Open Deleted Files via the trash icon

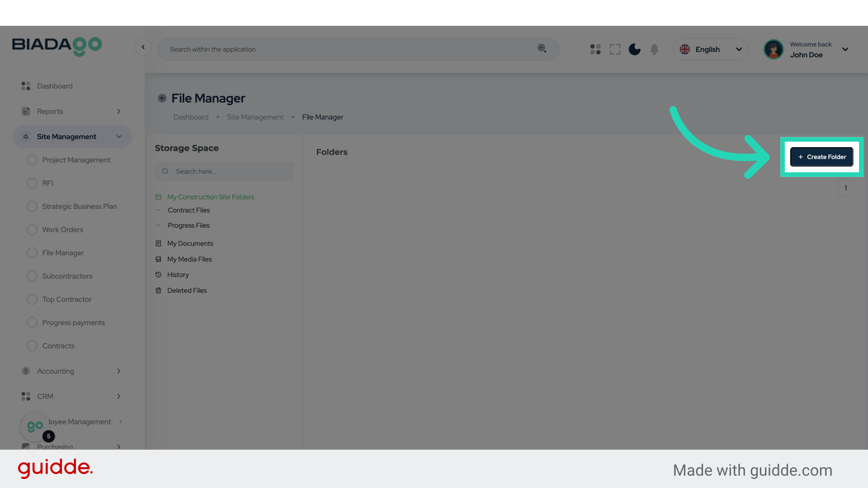(x=186, y=290)
